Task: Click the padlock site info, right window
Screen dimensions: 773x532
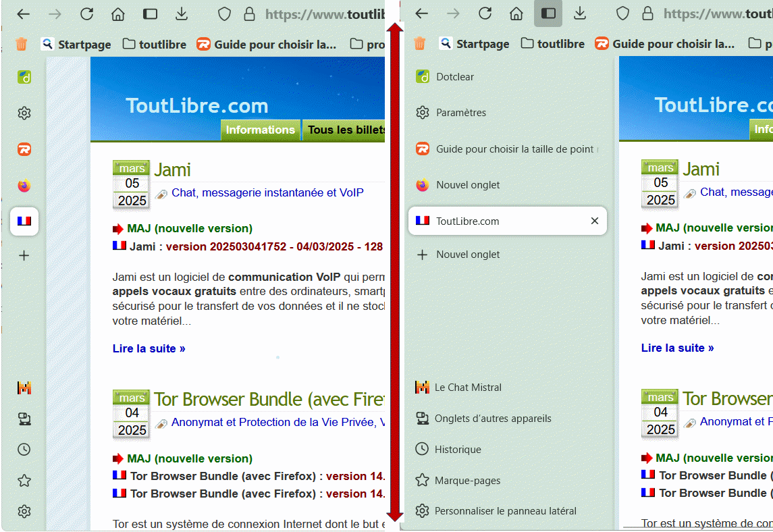Action: 648,14
